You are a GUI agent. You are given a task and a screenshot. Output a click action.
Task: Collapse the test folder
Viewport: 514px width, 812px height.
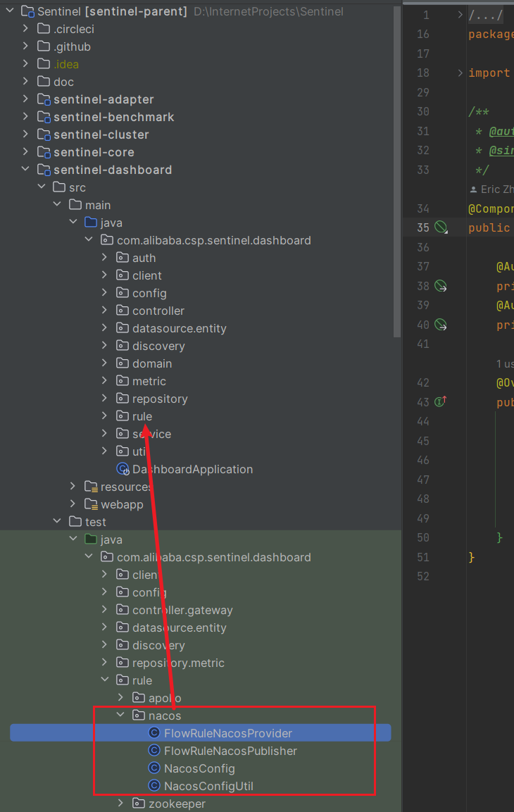[x=58, y=521]
